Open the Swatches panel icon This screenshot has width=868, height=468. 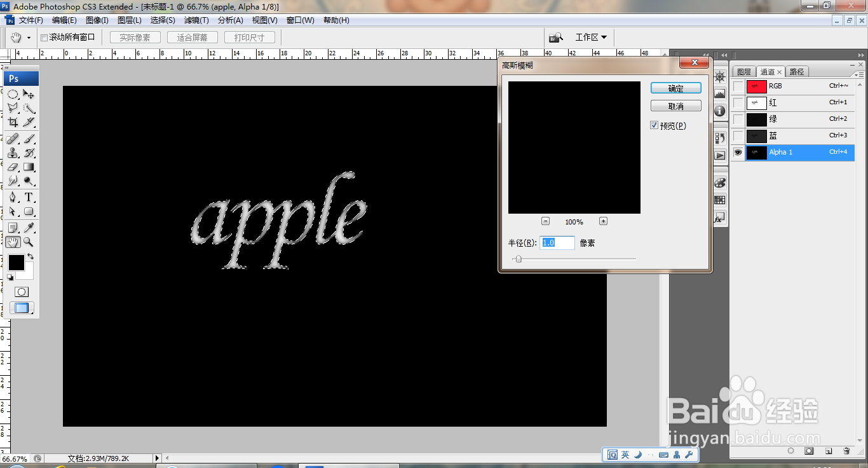(720, 200)
